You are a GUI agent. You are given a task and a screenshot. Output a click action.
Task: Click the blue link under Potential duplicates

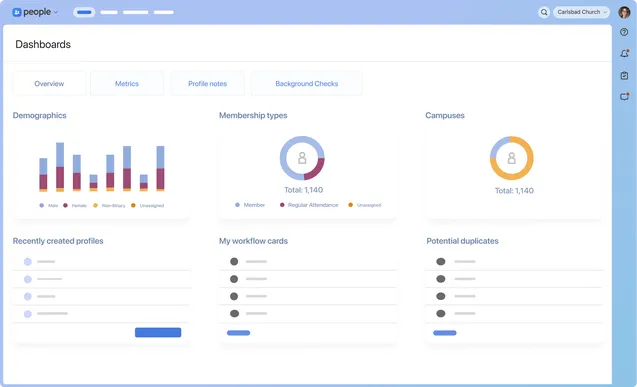(x=445, y=333)
